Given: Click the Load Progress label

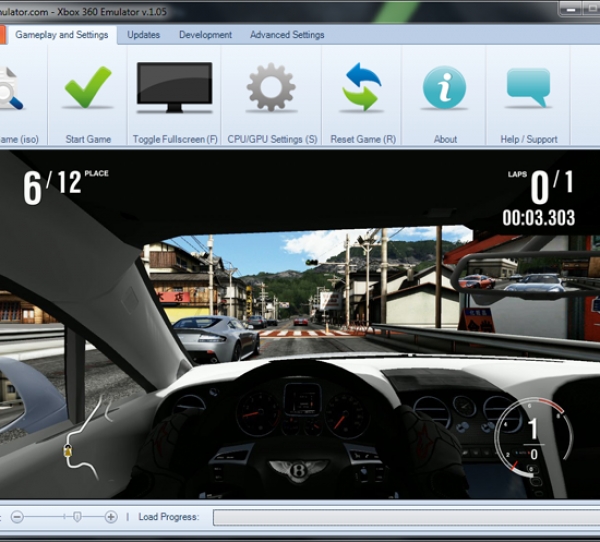Looking at the screenshot, I should coord(169,517).
